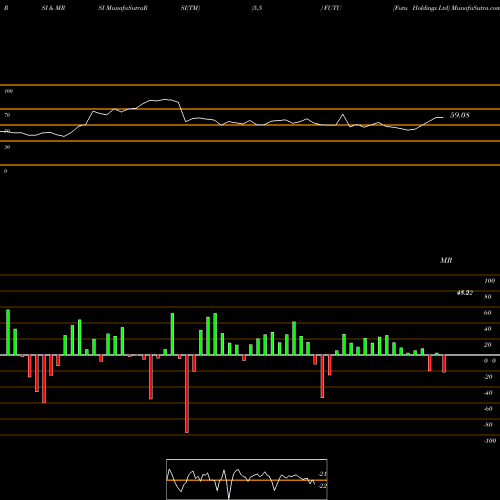
Task: Click the RSI axis label 100 on the left
Action: coord(8,91)
